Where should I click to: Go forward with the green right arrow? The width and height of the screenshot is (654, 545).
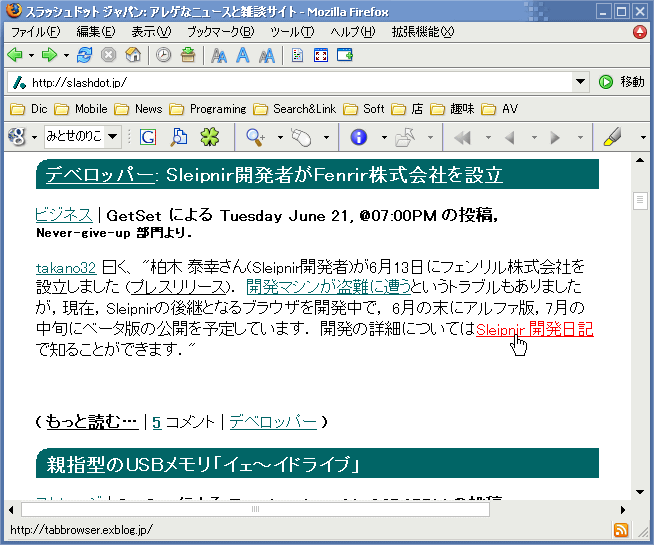(x=49, y=55)
